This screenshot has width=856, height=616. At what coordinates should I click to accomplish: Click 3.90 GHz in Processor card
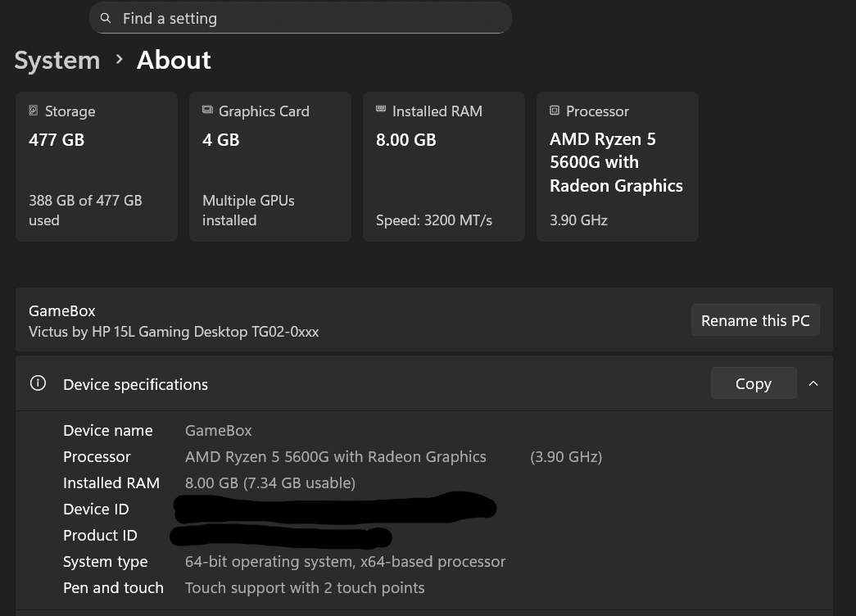[x=578, y=220]
